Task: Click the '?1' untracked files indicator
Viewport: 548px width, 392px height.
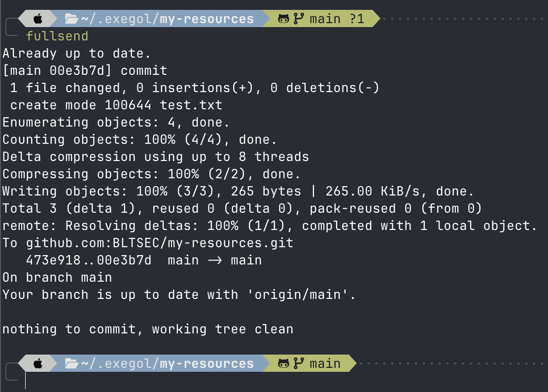Action: point(357,19)
